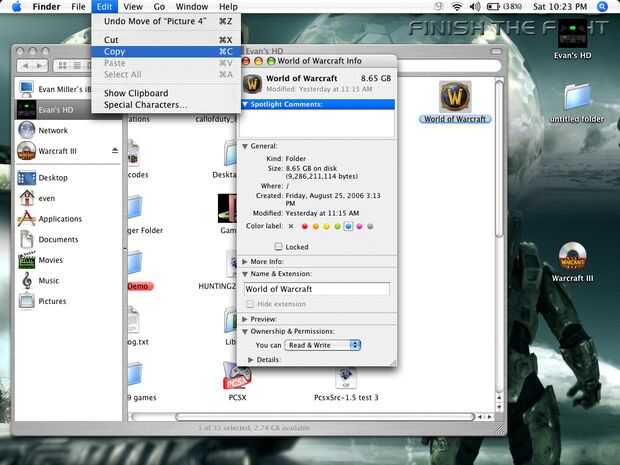Click the Finder horizontal scrollbar thumb
Screen dimensions: 620x465
[x=325, y=416]
